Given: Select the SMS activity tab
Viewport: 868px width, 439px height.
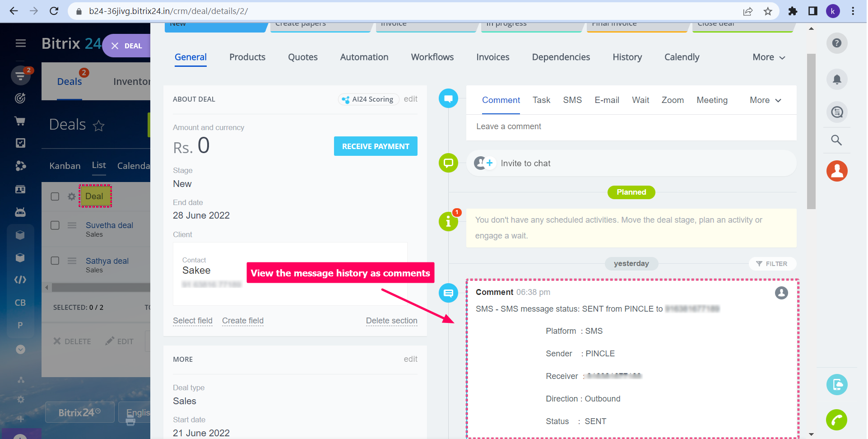Looking at the screenshot, I should (x=572, y=100).
